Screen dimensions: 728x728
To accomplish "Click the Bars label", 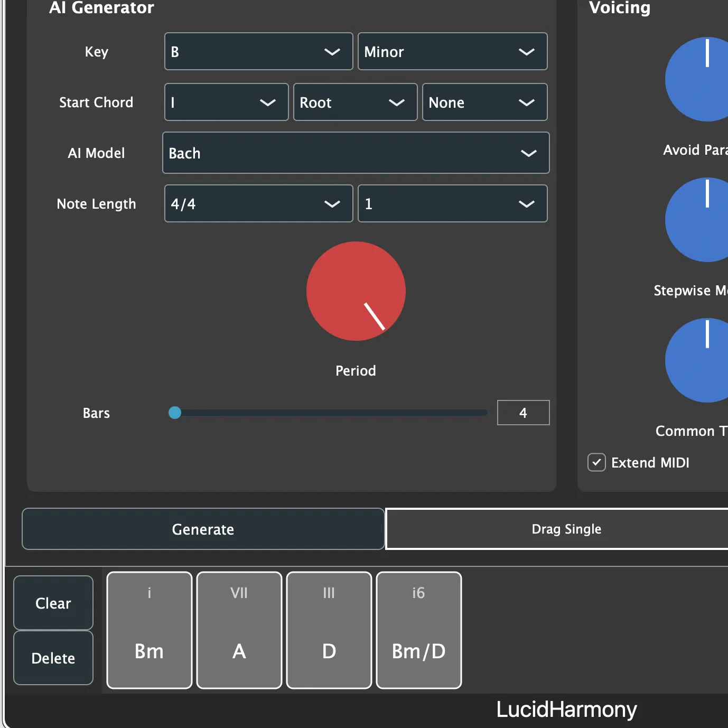I will (x=96, y=413).
